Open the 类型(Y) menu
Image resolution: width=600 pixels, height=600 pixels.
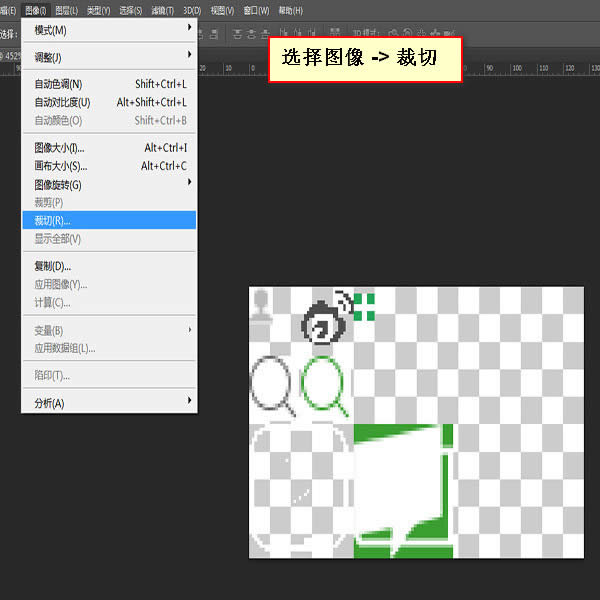(x=98, y=11)
